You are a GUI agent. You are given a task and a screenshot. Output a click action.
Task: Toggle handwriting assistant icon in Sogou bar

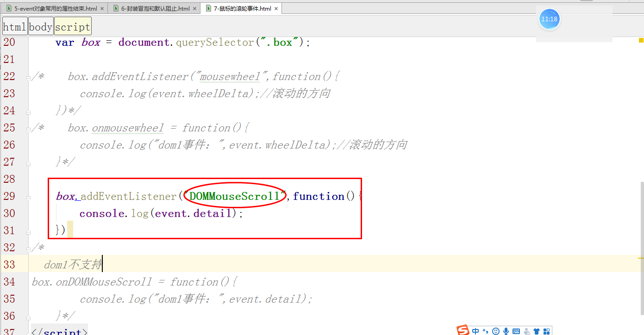click(x=526, y=330)
